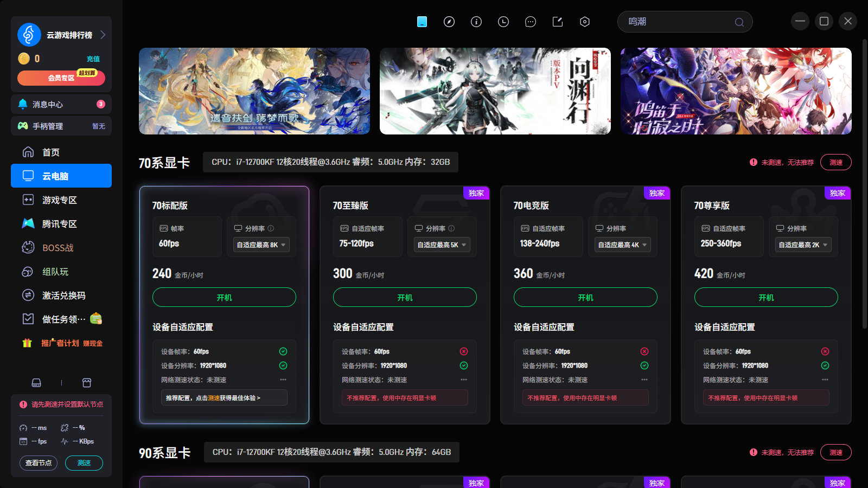
Task: Click the 暂无 status beside 手柄管理
Action: point(99,126)
